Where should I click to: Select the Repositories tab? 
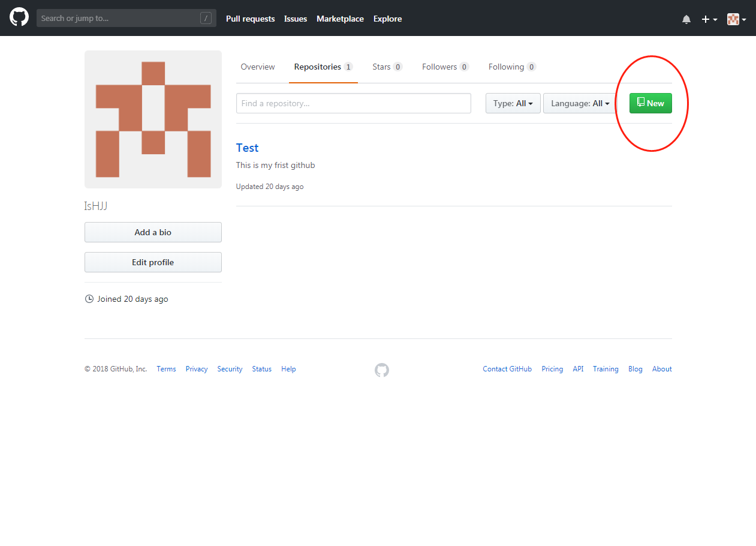[x=323, y=67]
